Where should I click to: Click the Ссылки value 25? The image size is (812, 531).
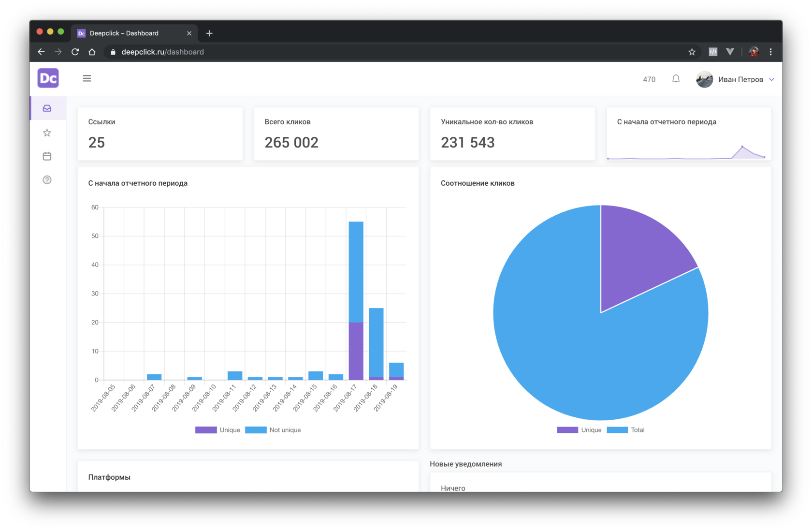coord(97,143)
